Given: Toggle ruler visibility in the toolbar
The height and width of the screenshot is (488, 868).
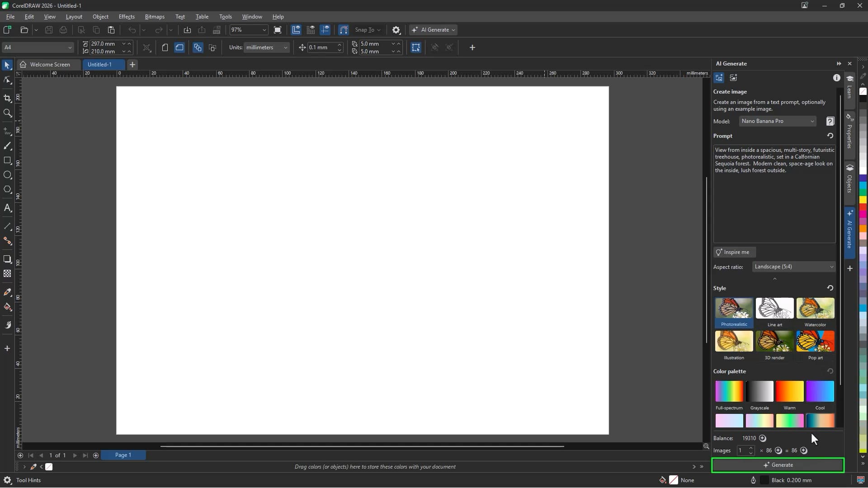Looking at the screenshot, I should coord(296,30).
